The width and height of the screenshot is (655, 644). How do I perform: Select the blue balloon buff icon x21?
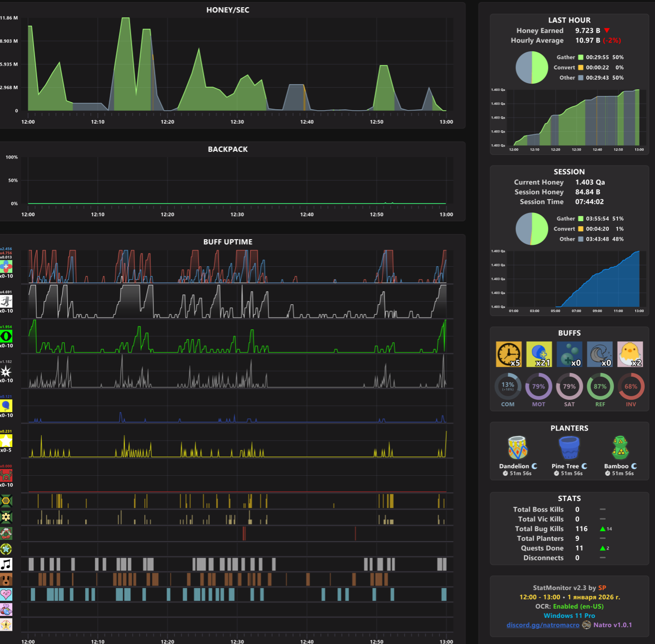pyautogui.click(x=539, y=355)
